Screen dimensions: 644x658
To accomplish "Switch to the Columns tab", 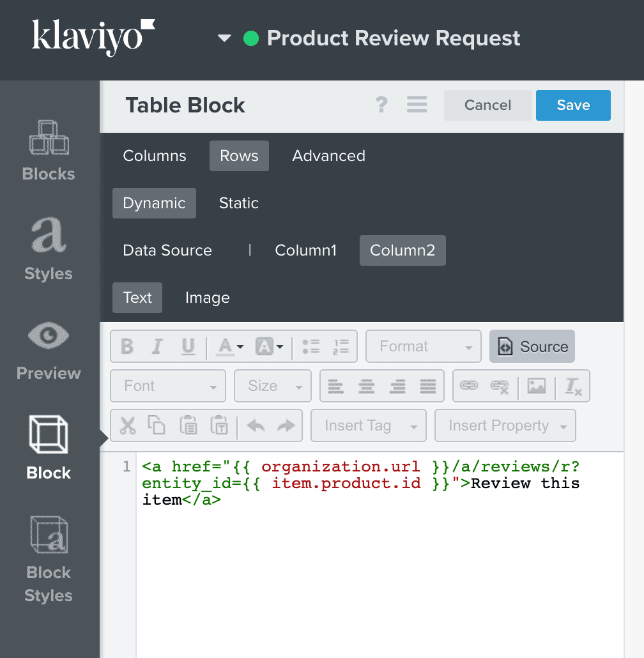I will tap(155, 156).
